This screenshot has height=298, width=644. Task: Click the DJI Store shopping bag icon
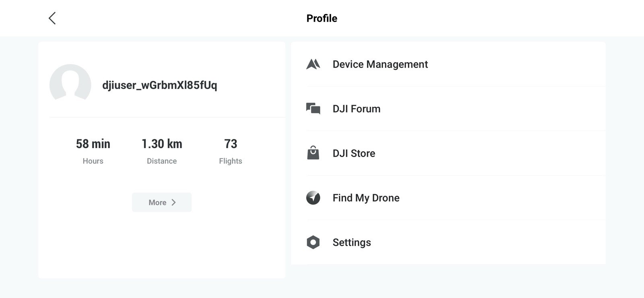click(x=313, y=153)
